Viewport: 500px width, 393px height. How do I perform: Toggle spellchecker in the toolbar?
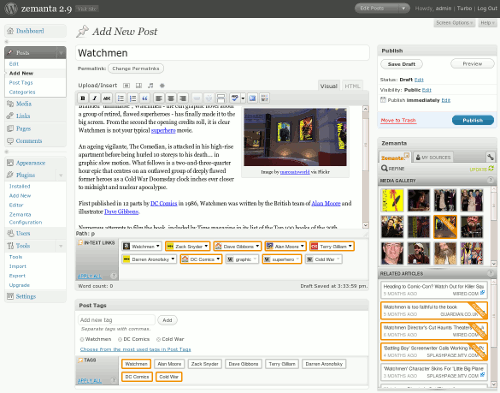pyautogui.click(x=235, y=98)
